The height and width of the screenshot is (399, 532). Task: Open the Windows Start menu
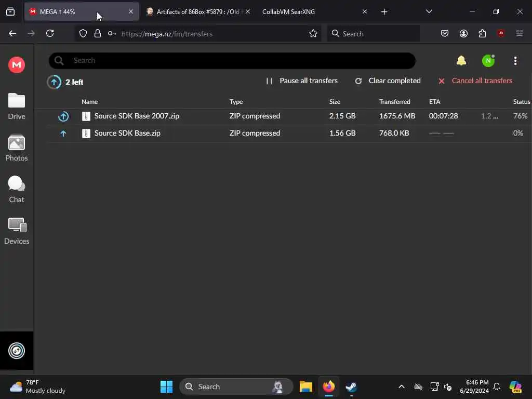[x=166, y=387]
